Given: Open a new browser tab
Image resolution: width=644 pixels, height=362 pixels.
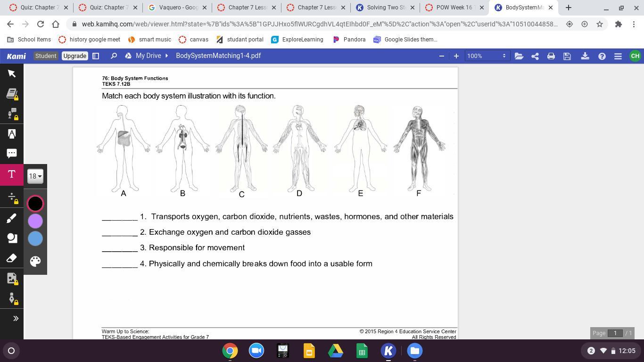Looking at the screenshot, I should coord(569,8).
